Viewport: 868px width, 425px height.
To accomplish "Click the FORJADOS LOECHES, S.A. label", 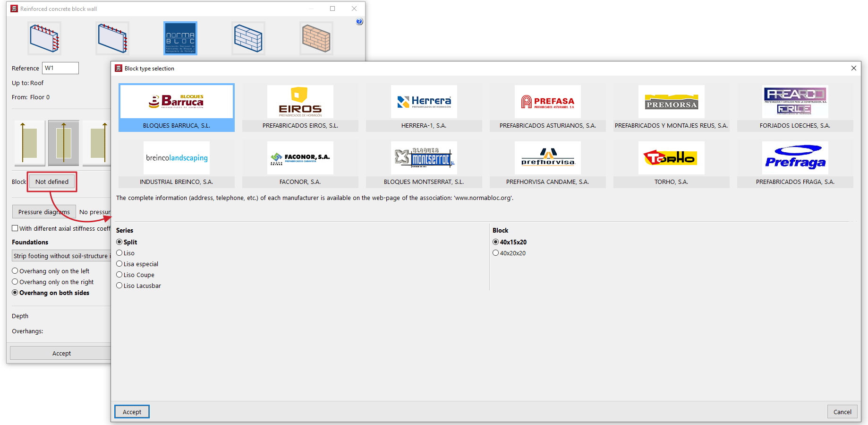I will [795, 126].
